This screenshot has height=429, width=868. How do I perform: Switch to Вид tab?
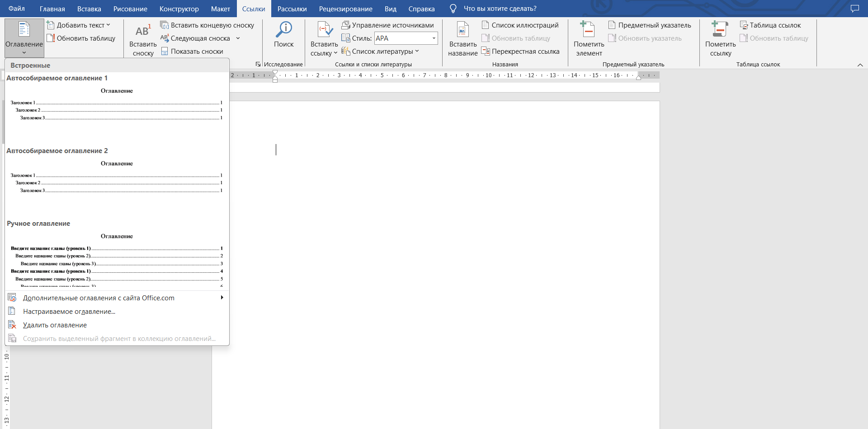tap(391, 9)
